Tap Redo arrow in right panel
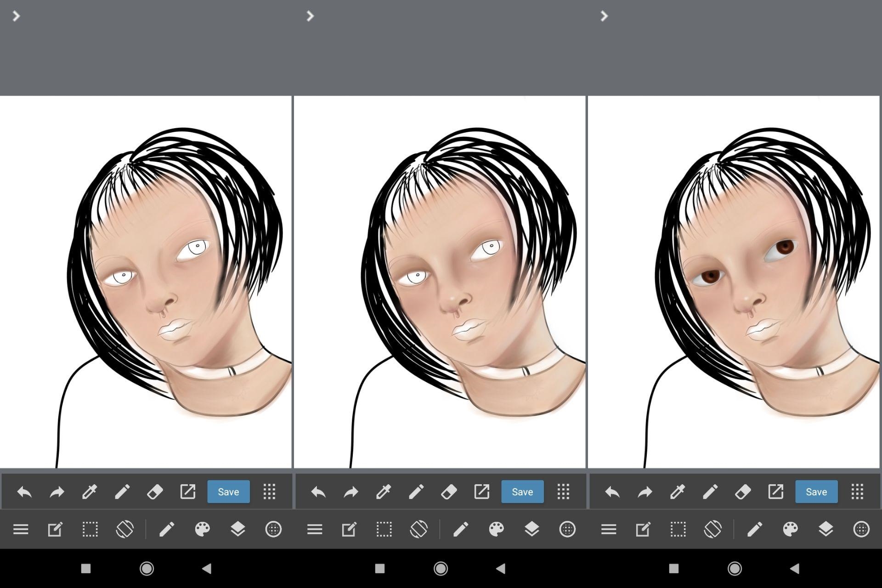The image size is (882, 588). [x=645, y=492]
